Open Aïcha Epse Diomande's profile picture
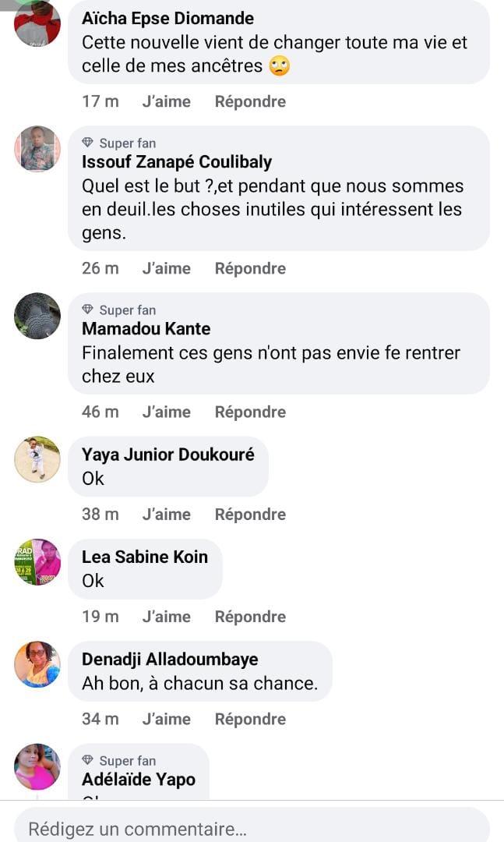Viewport: 504px width, 842px height. (x=37, y=23)
